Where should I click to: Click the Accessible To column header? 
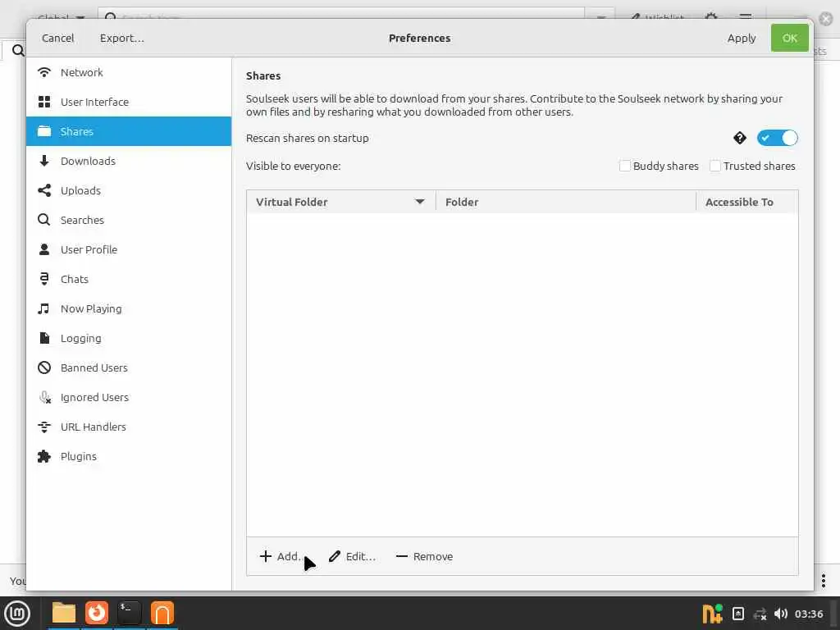[746, 202]
